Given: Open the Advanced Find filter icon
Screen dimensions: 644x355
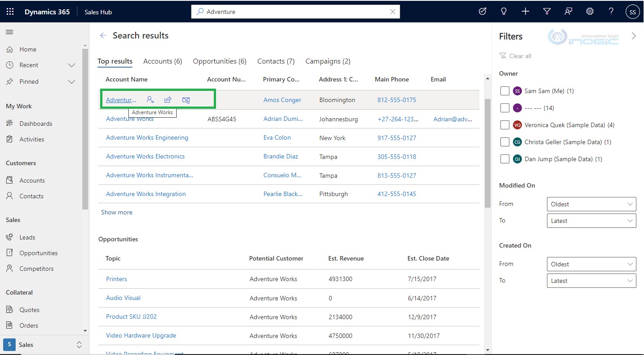Looking at the screenshot, I should [x=547, y=11].
